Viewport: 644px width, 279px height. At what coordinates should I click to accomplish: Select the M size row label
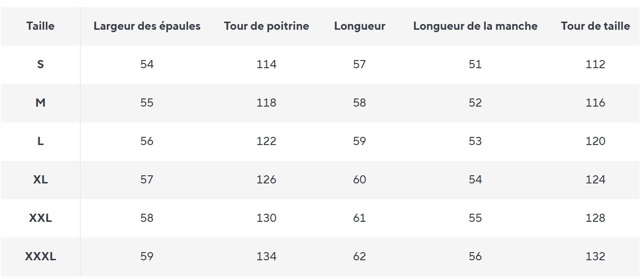point(40,103)
